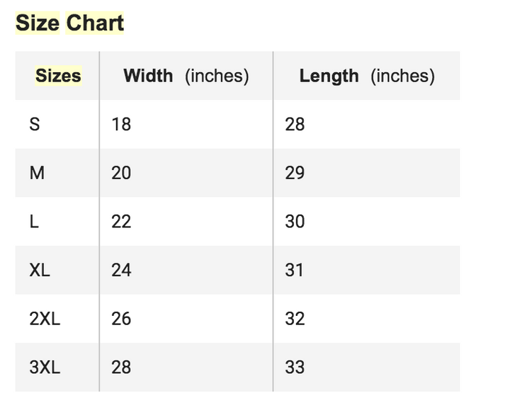Screen dimensions: 510x420
Task: Click width value 18 for size S
Action: (121, 125)
